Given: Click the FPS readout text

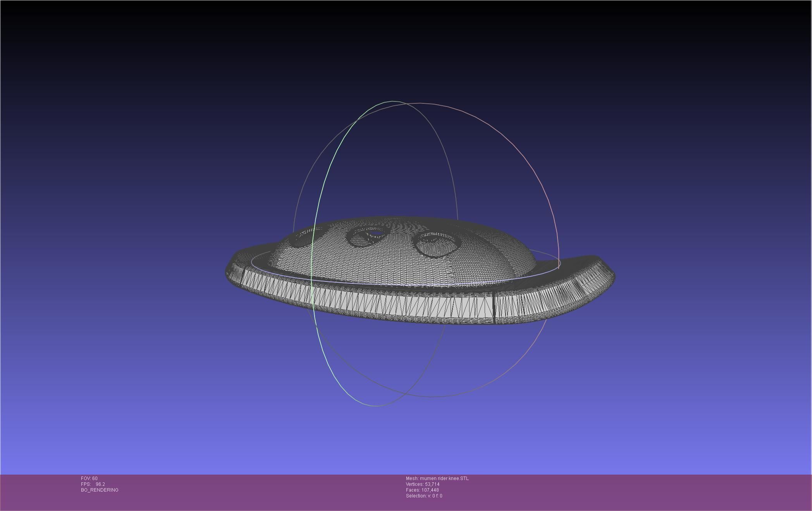Looking at the screenshot, I should tap(93, 484).
